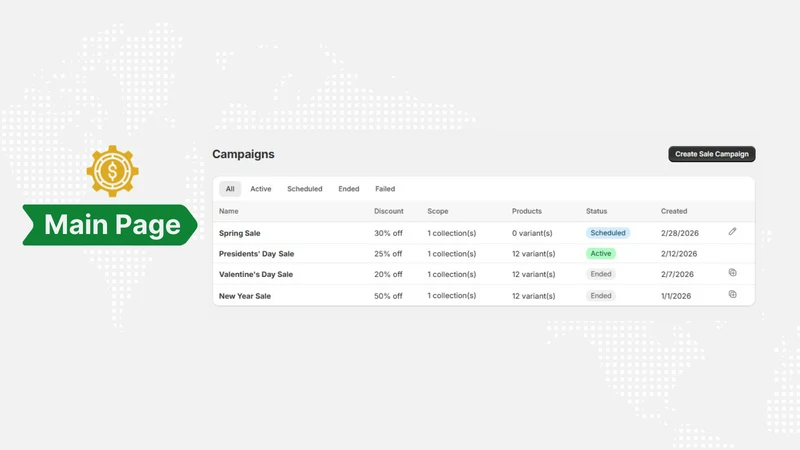The width and height of the screenshot is (800, 450).
Task: Open the Spring Sale campaign
Action: [x=239, y=233]
